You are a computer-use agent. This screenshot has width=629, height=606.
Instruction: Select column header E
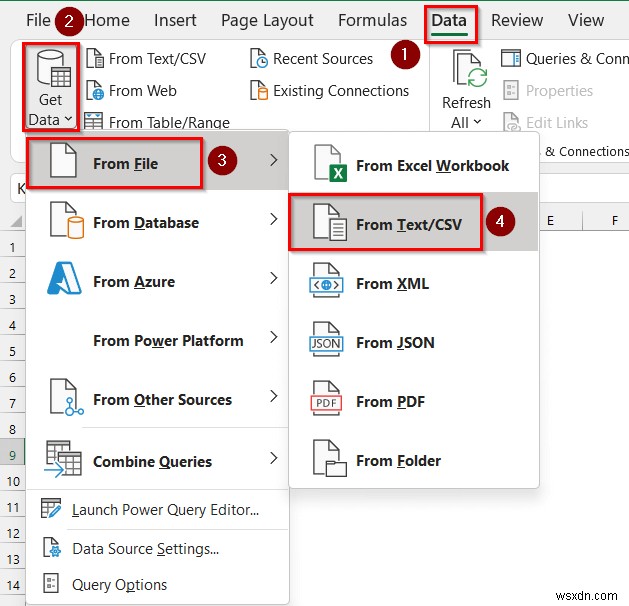point(551,220)
